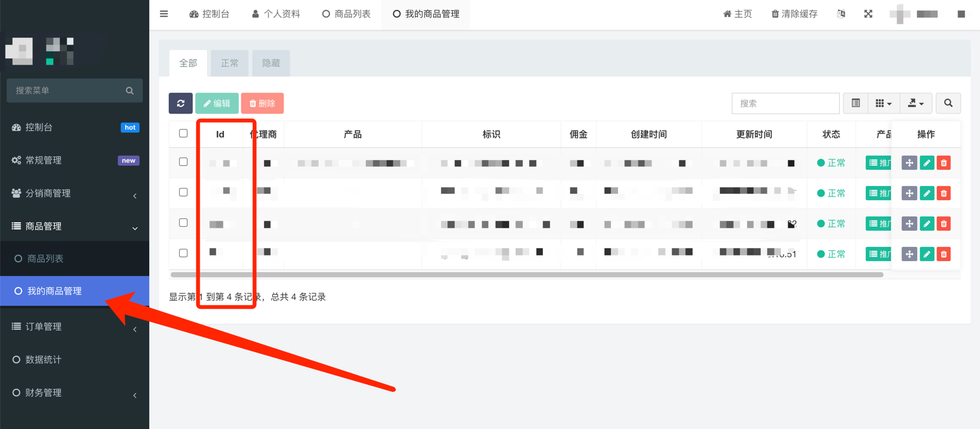Open the columns visibility dropdown
Viewport: 980px width, 429px height.
point(883,103)
